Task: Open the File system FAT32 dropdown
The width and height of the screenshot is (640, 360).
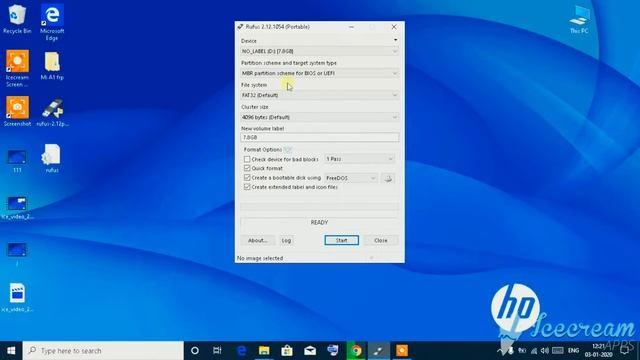Action: (320, 95)
